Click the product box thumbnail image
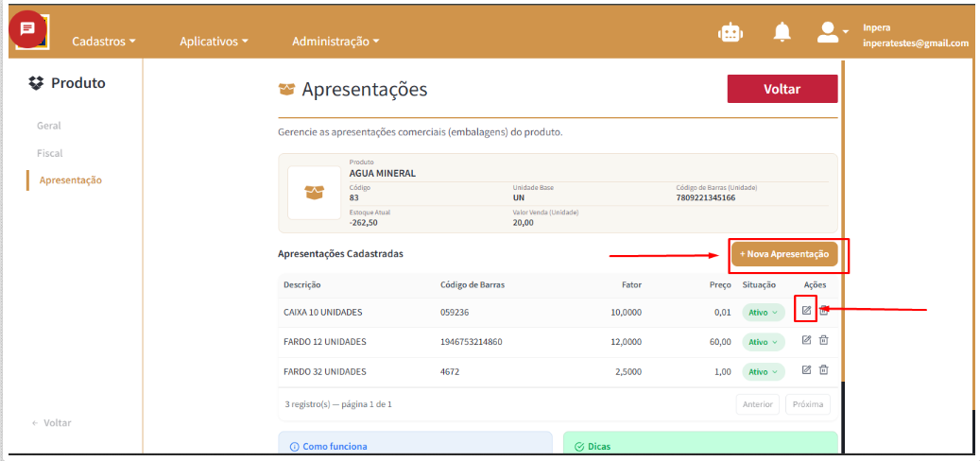The width and height of the screenshot is (980, 461). click(x=315, y=193)
